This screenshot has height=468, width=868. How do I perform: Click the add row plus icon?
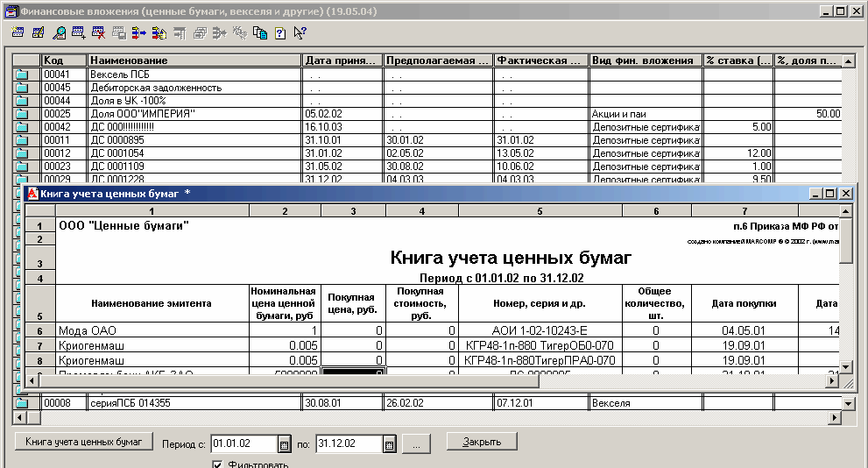[79, 33]
